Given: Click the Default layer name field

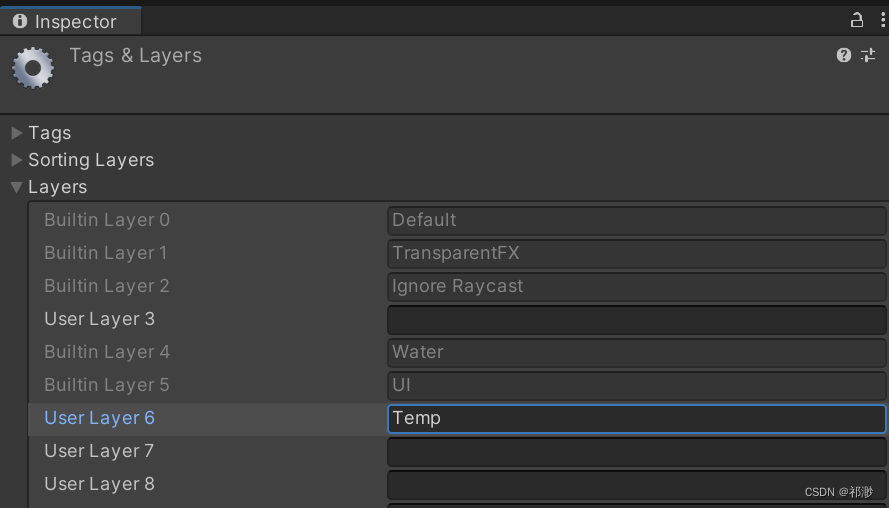Looking at the screenshot, I should pyautogui.click(x=636, y=220).
